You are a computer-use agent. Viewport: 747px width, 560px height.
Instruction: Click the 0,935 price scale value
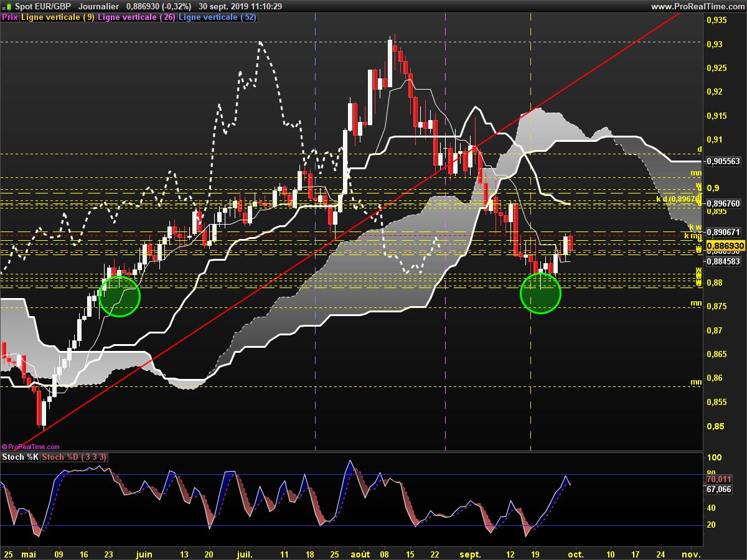click(x=716, y=21)
